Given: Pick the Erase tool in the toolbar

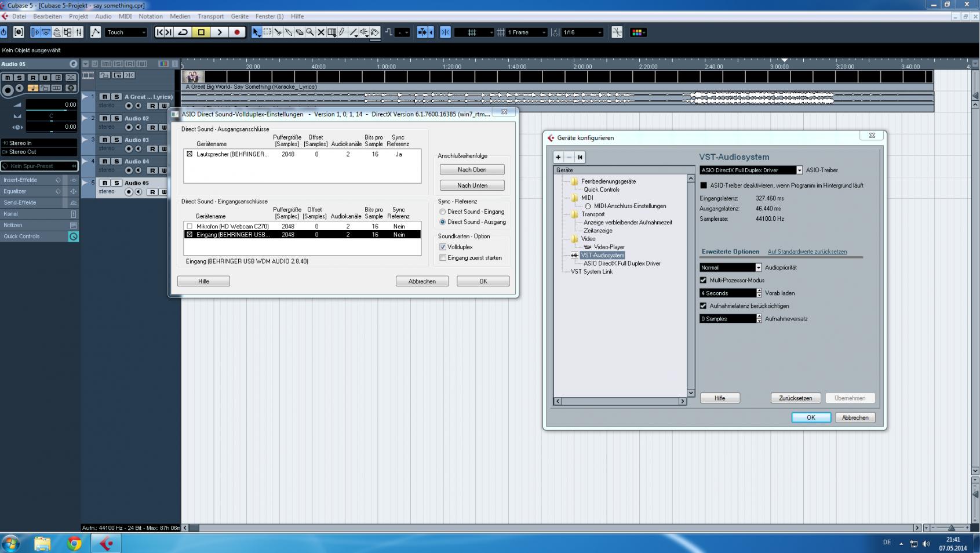Looking at the screenshot, I should point(299,32).
